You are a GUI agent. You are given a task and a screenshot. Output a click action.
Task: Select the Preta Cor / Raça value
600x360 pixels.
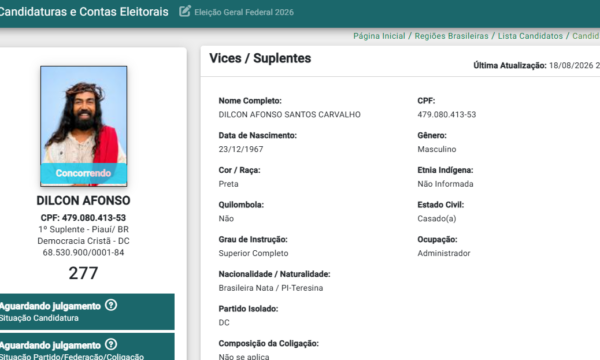tap(228, 184)
